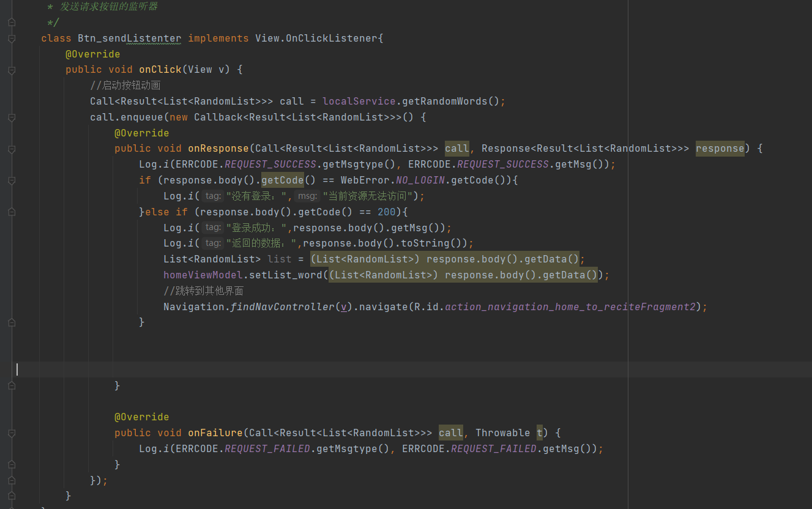Viewport: 812px width, 509px height.
Task: Click the string "当前资源无法访问"
Action: coord(369,196)
